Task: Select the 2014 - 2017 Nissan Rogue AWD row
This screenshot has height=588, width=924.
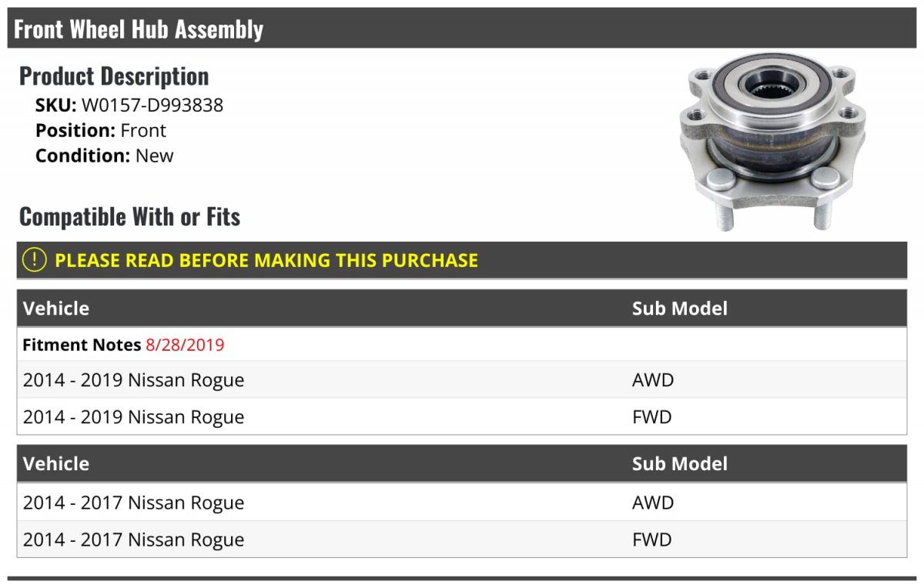Action: click(133, 503)
